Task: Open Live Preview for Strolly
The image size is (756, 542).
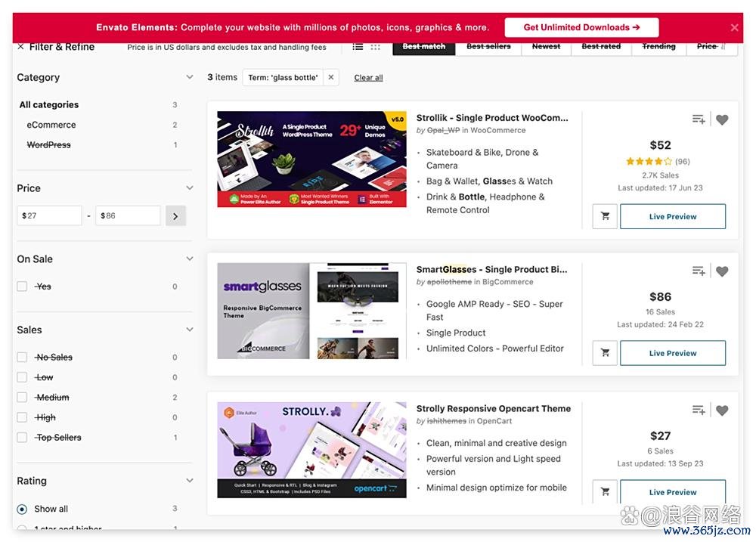Action: (x=673, y=492)
